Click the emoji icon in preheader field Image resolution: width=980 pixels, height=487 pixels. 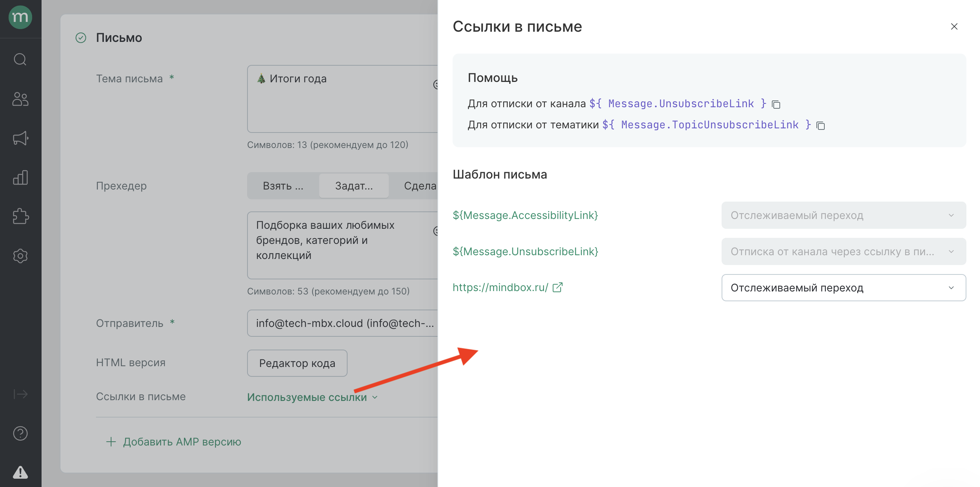point(436,231)
